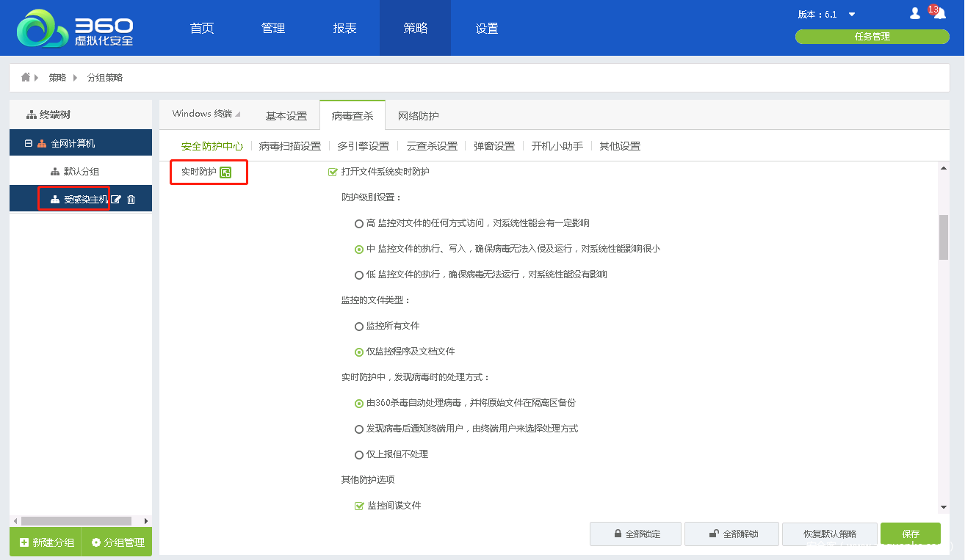Click the 360 虚拟化安全 logo
The image size is (965, 560).
click(75, 29)
